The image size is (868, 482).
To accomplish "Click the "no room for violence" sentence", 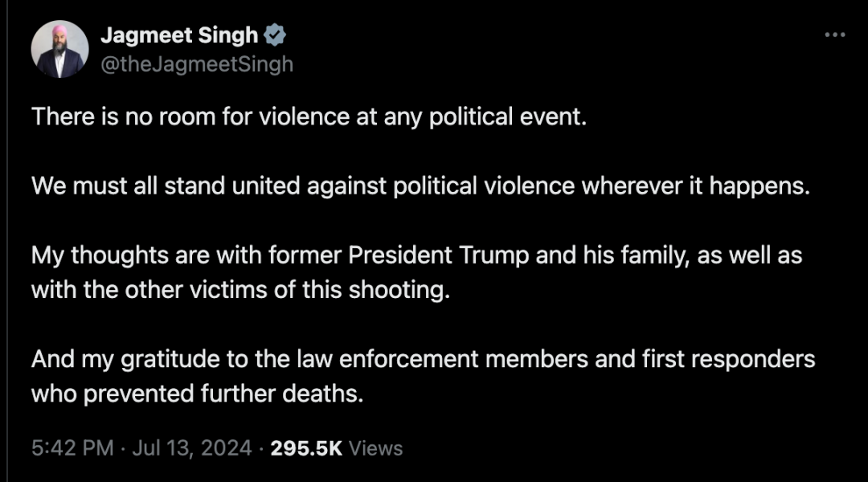I will tap(309, 116).
